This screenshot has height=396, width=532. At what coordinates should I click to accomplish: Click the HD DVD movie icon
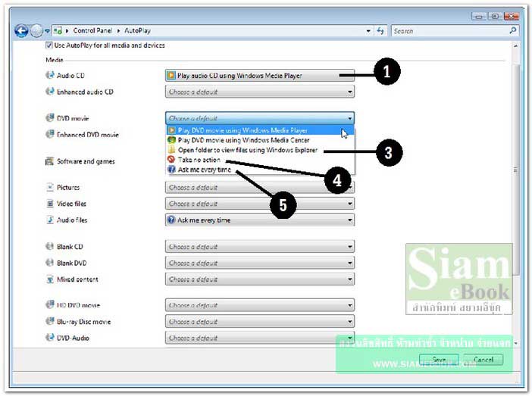pos(50,304)
